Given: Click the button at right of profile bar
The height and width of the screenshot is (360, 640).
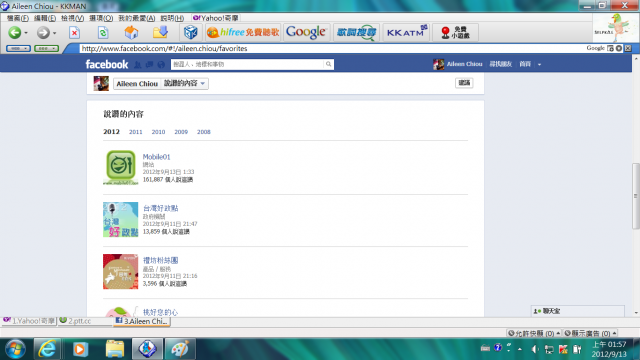Looking at the screenshot, I should (464, 83).
